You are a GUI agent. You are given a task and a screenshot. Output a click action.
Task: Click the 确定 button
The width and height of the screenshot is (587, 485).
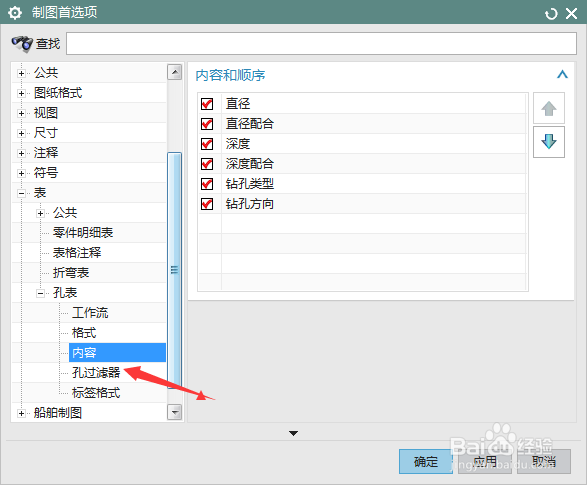(426, 461)
